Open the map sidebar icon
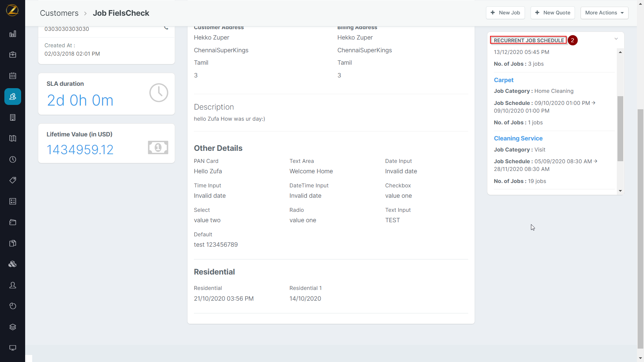Screen dimensions: 644x362 coord(13,138)
